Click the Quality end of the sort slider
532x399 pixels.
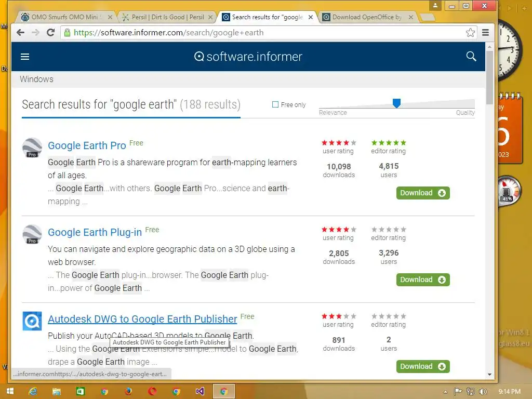click(x=465, y=112)
